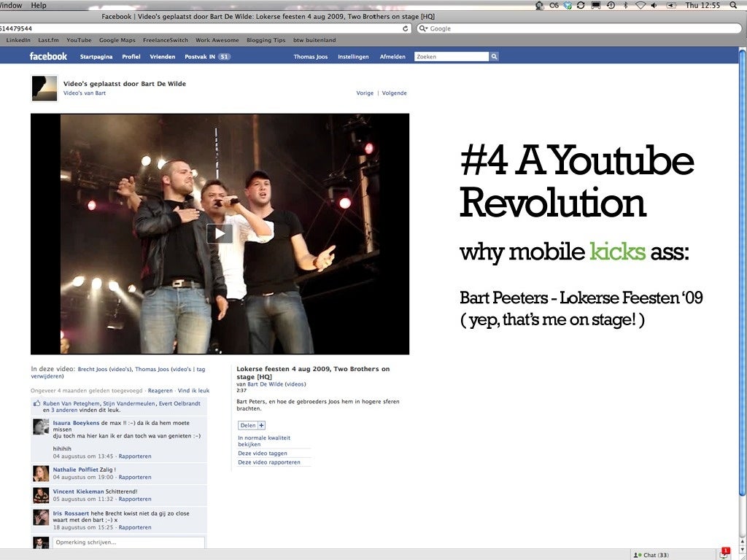Screen dimensions: 747x560
Task: Go to Startpagina
Action: tap(96, 57)
